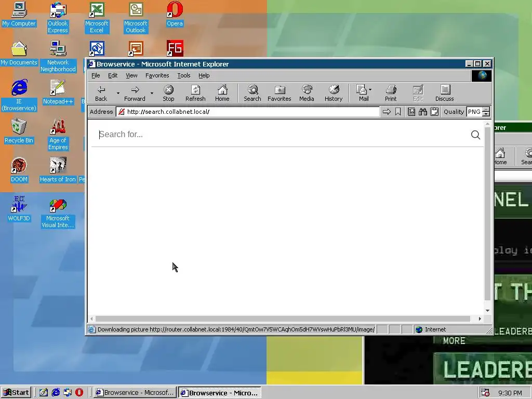532x399 pixels.
Task: Open the Tools menu
Action: pos(183,75)
